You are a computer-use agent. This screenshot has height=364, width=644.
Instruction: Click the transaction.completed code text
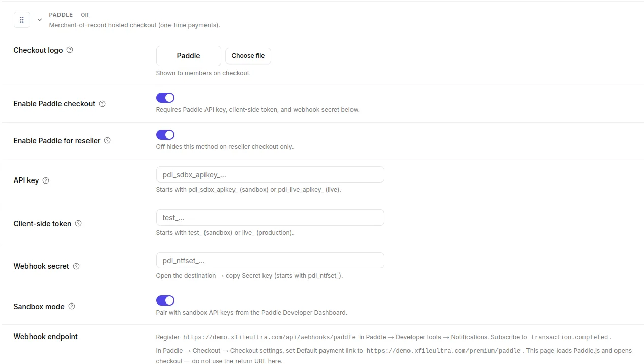569,337
